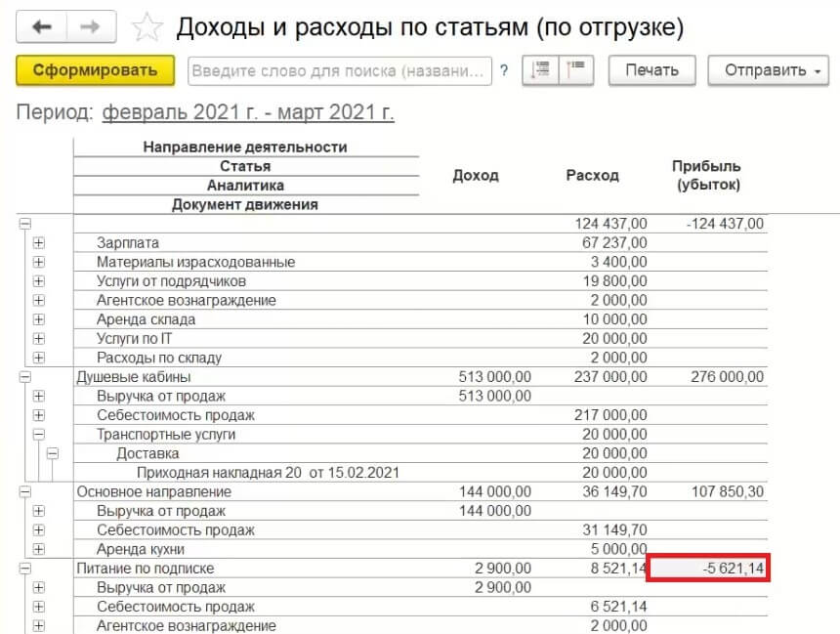Open period link февраль 2021 г. - март 2021 г.
Screen dimensions: 840x634
[248, 112]
